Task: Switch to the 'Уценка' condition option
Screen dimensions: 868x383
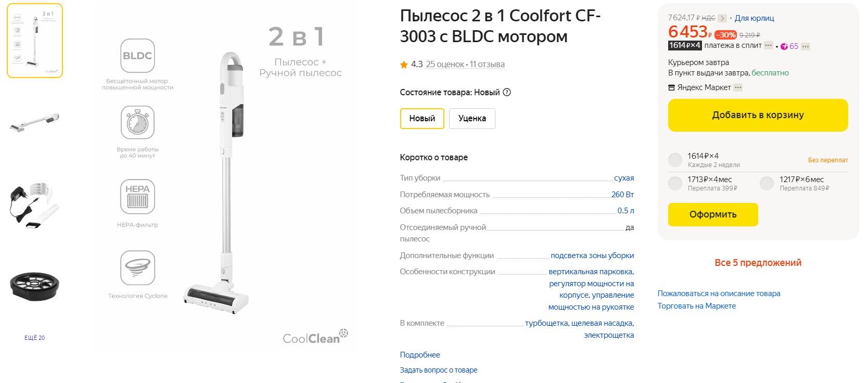Action: (472, 118)
